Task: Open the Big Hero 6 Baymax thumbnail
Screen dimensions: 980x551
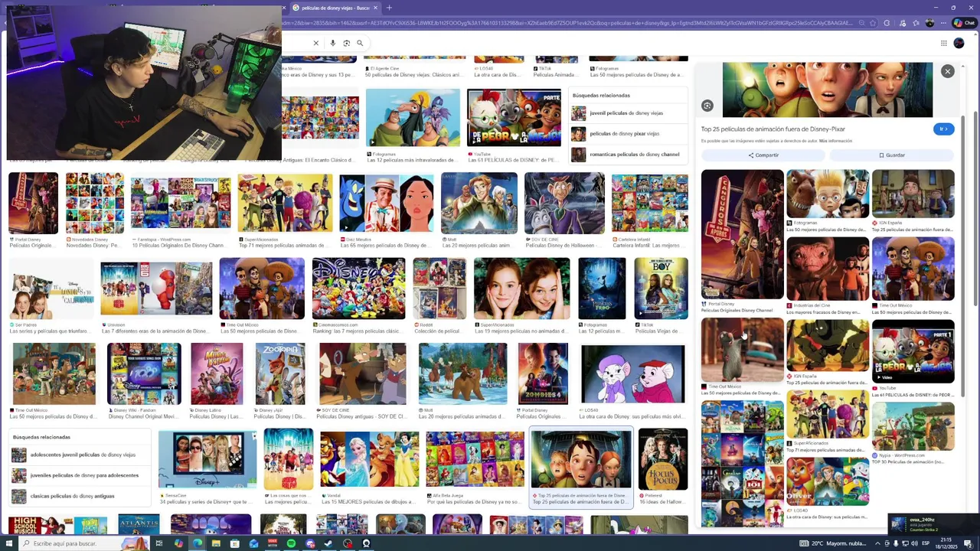Action: click(x=156, y=289)
